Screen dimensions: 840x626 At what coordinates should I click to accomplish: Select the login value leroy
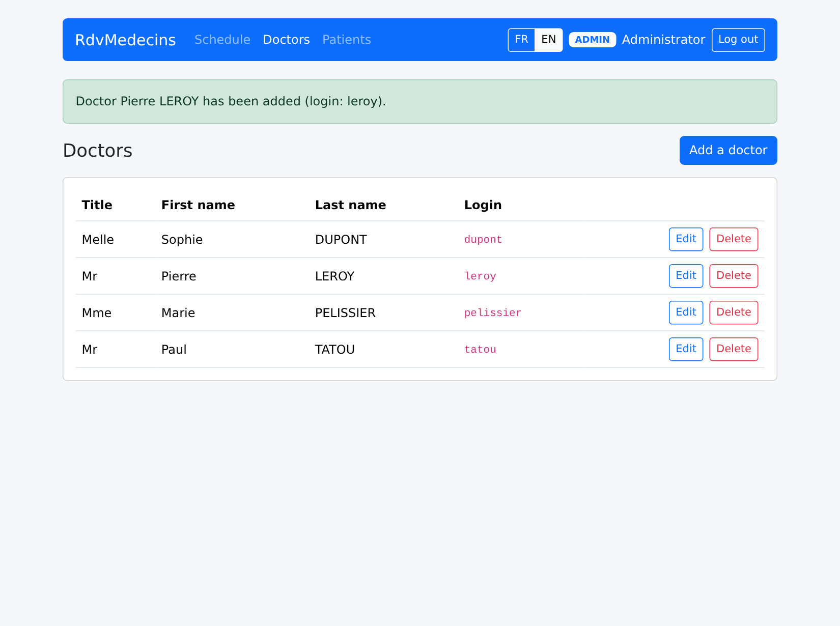(480, 276)
